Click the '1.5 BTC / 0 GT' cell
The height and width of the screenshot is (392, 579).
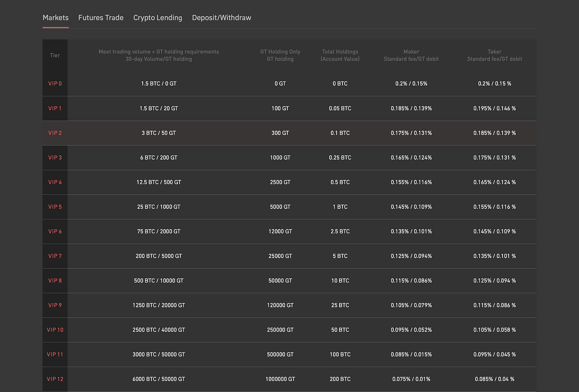click(159, 84)
